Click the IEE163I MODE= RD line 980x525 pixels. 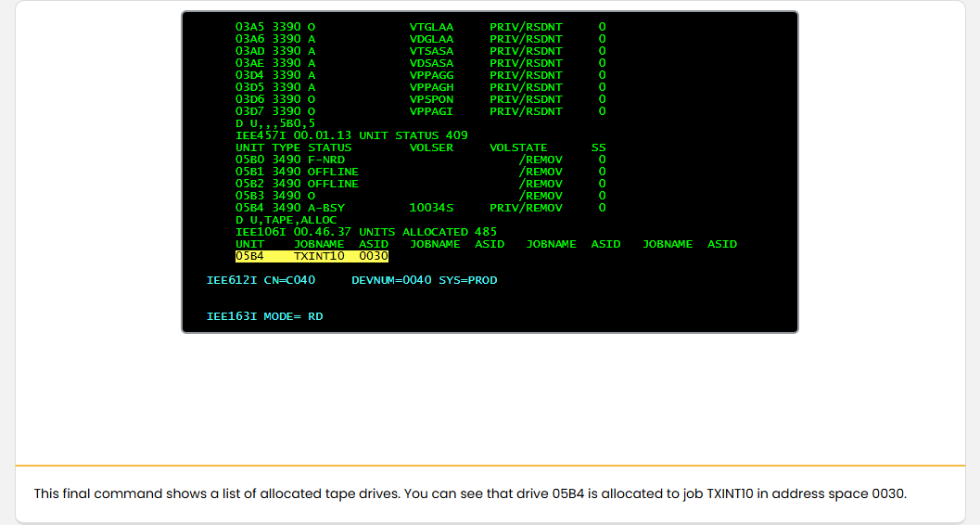[264, 317]
